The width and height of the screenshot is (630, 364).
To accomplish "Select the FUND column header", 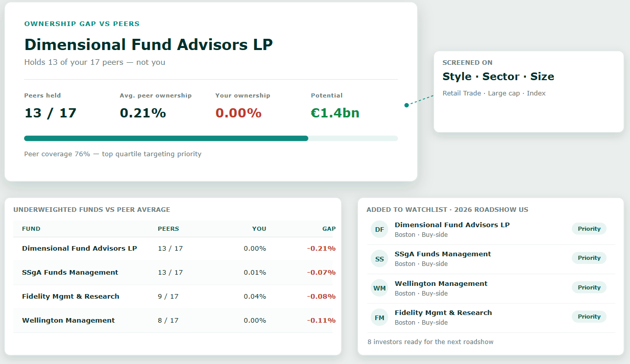I will click(31, 229).
